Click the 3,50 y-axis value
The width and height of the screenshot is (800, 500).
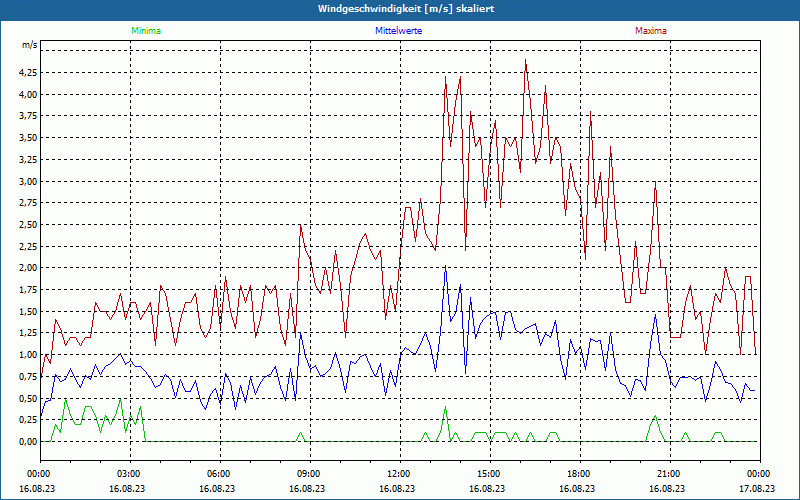click(28, 138)
